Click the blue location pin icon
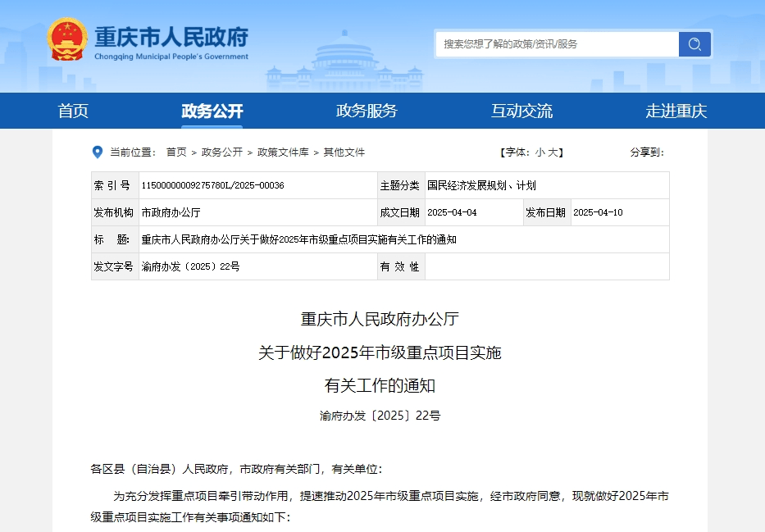 [x=98, y=152]
